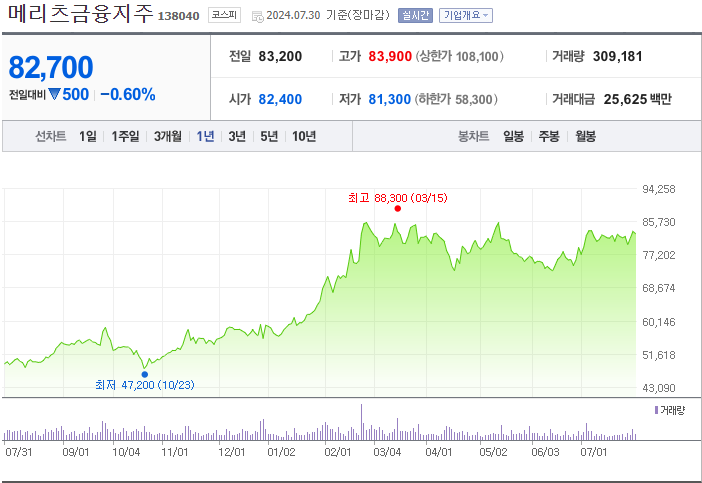The width and height of the screenshot is (702, 483).
Task: Open the 기업개요 dropdown
Action: (x=466, y=15)
